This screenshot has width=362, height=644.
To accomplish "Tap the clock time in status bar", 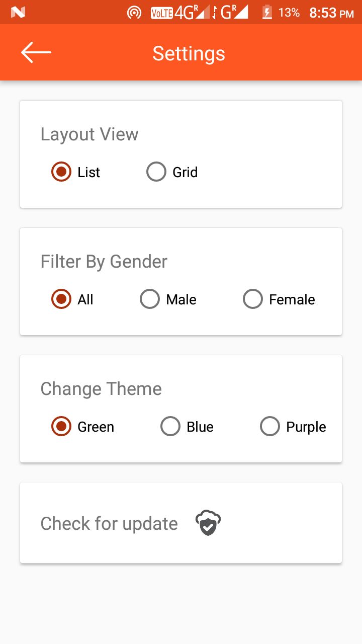I will click(x=331, y=13).
